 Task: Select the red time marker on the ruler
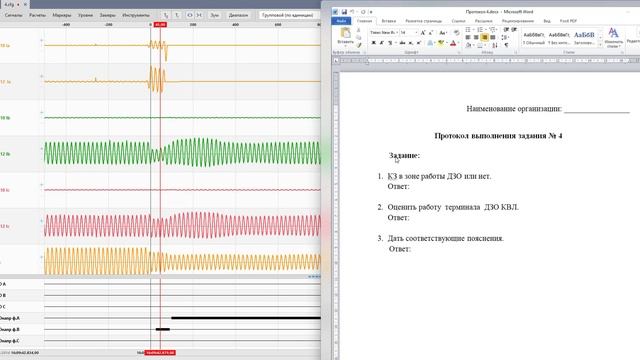(x=160, y=25)
